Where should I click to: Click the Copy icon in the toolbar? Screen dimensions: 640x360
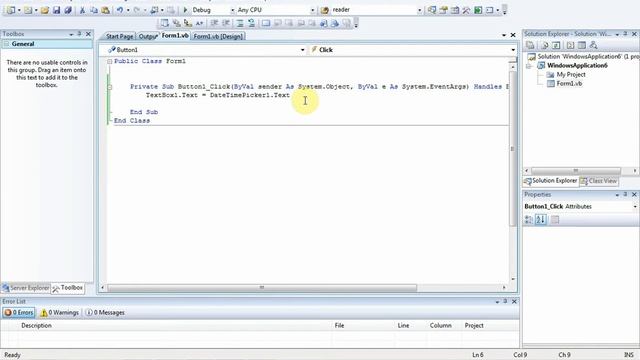coord(94,10)
